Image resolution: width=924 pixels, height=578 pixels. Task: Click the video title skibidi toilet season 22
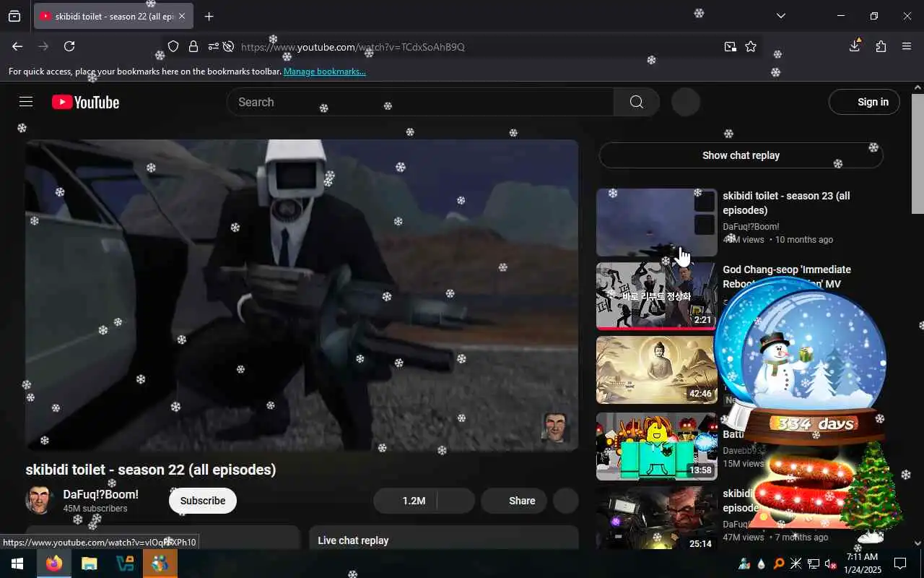[x=151, y=470]
